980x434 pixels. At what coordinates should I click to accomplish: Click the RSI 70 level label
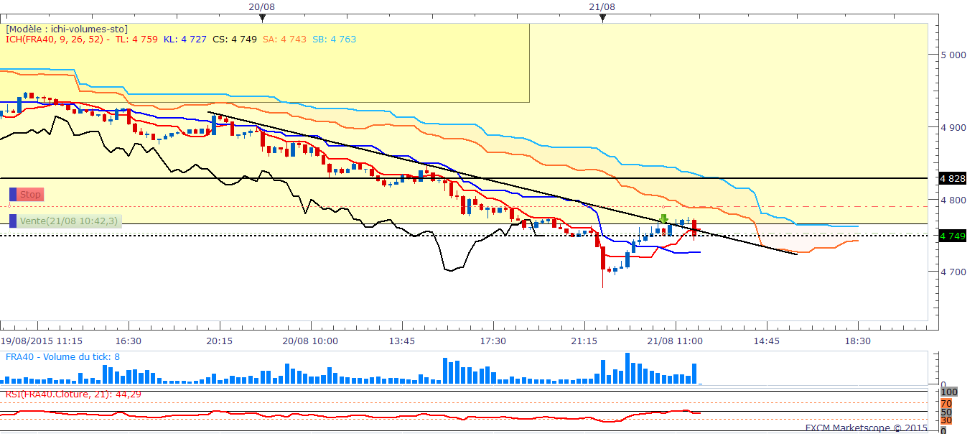tap(946, 403)
